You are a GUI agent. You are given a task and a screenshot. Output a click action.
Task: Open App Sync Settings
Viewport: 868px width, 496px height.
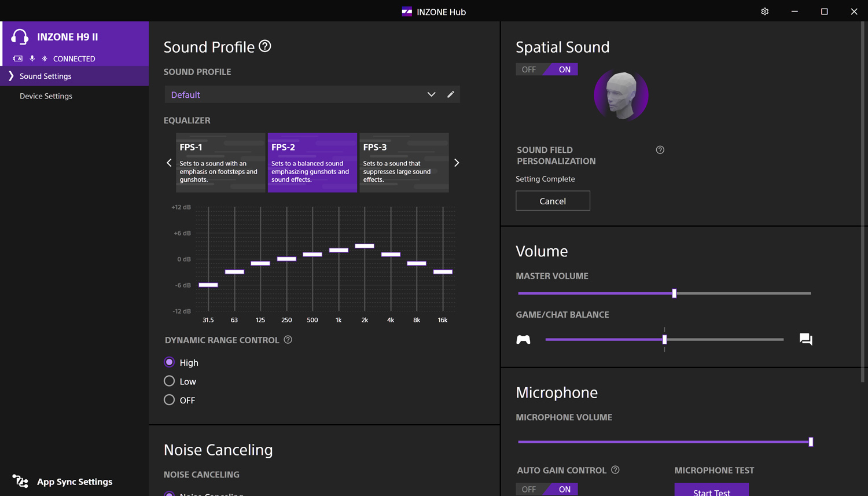tap(74, 482)
